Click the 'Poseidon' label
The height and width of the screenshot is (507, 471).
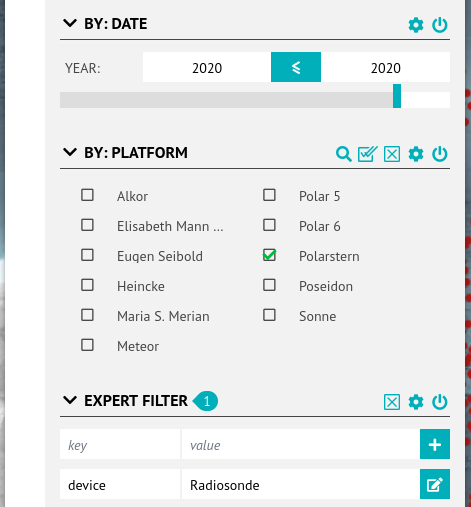click(326, 286)
